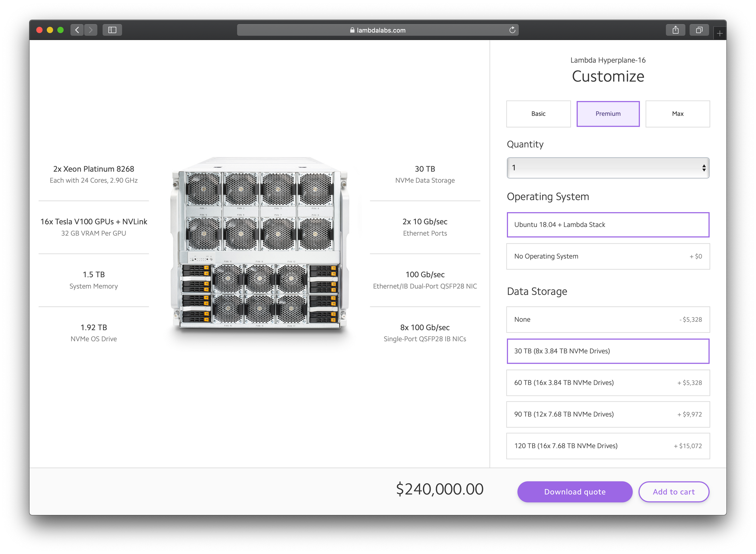Click the 'Operating System' section heading
Image resolution: width=756 pixels, height=554 pixels.
click(548, 197)
